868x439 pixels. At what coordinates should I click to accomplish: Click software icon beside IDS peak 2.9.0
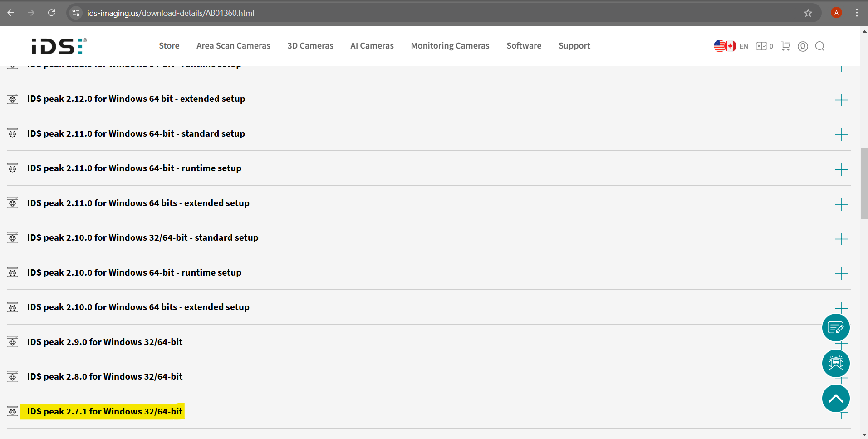pos(13,342)
